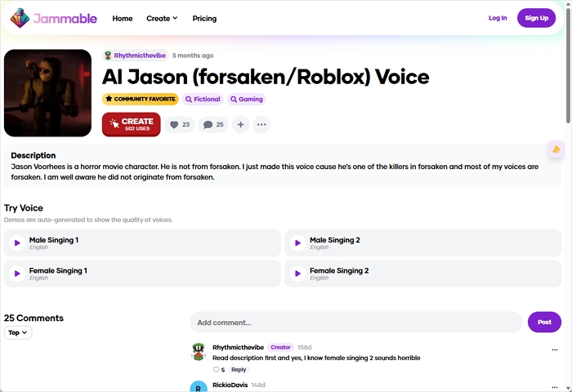Like Rhythmicthevibe's comment heart icon
The height and width of the screenshot is (392, 572).
pyautogui.click(x=216, y=370)
